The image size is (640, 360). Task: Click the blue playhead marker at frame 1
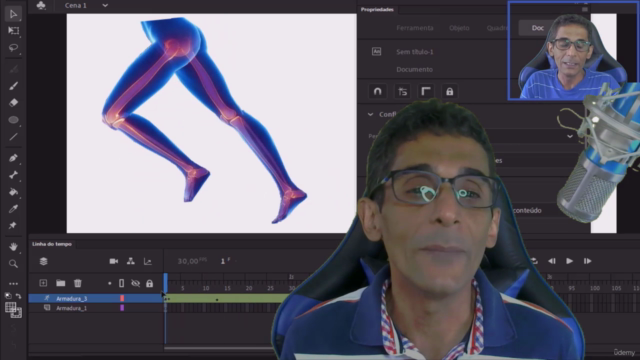point(165,282)
